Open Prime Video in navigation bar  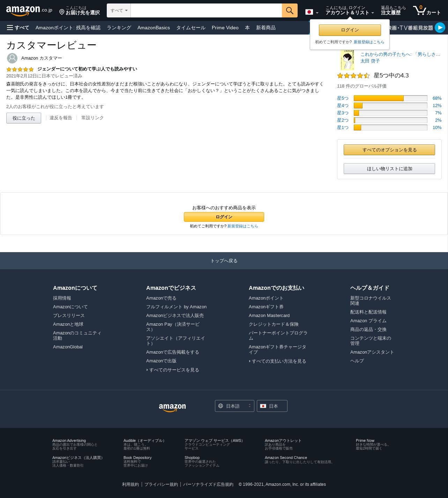pyautogui.click(x=225, y=28)
